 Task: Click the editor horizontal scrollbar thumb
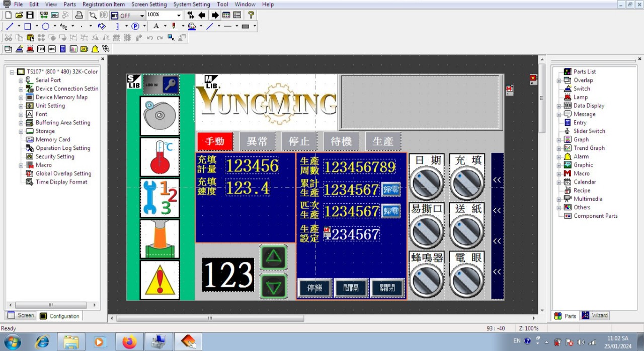210,318
